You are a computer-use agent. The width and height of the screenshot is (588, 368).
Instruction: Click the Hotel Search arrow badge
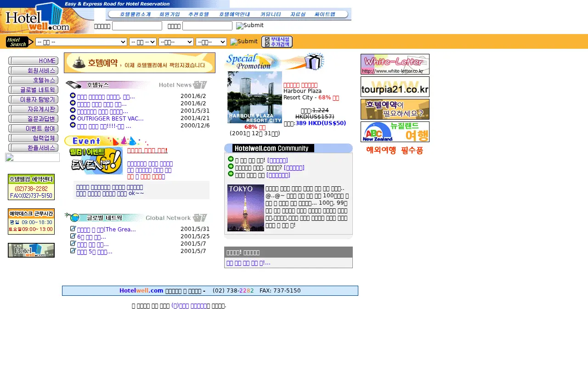19,42
